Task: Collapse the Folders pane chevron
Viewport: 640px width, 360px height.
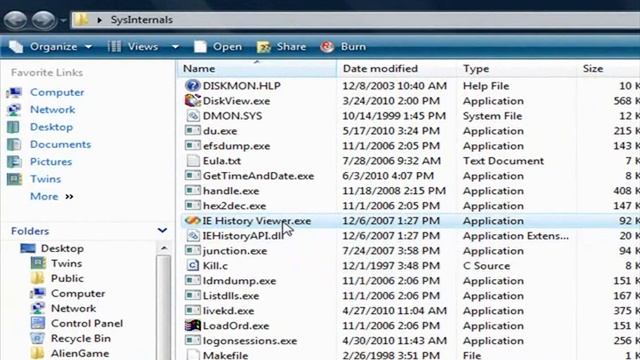Action: (x=162, y=231)
